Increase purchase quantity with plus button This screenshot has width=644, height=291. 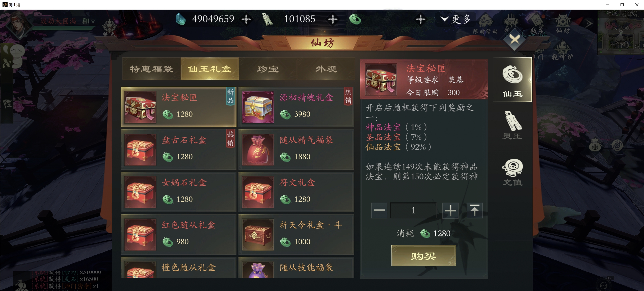click(450, 210)
